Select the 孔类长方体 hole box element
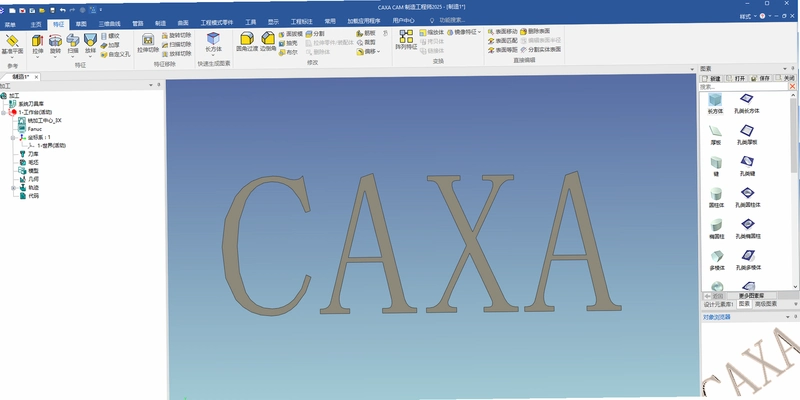Viewport: 800px width, 400px height. pos(747,103)
